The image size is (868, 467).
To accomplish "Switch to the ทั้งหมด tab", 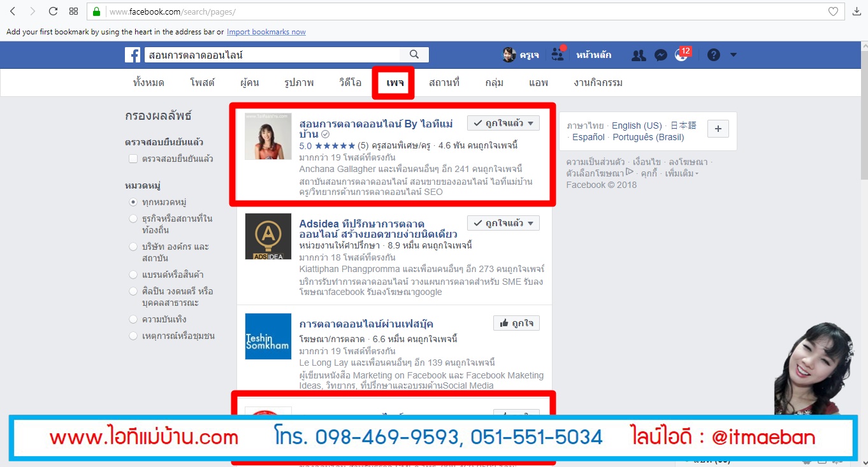I will click(148, 83).
